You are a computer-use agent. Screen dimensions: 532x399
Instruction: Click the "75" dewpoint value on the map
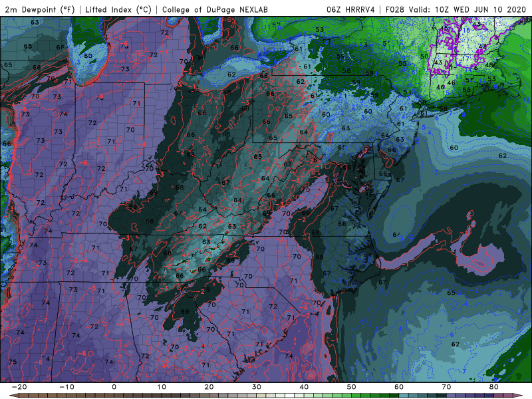pos(13,362)
